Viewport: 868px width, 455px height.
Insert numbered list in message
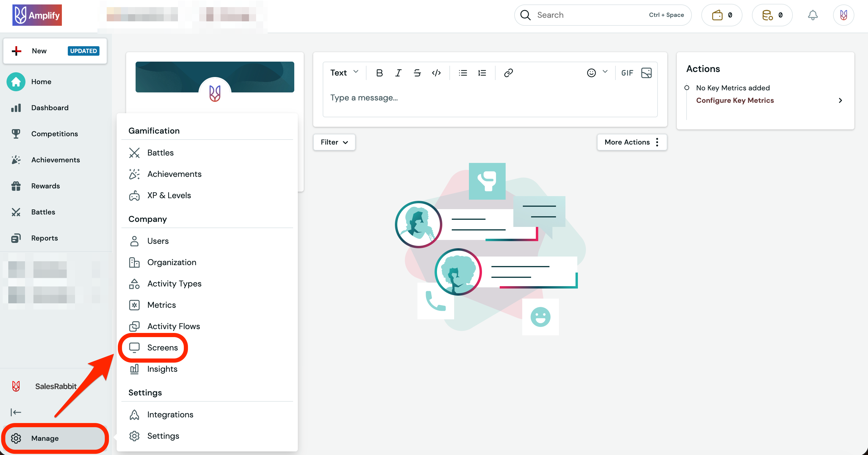click(x=482, y=73)
